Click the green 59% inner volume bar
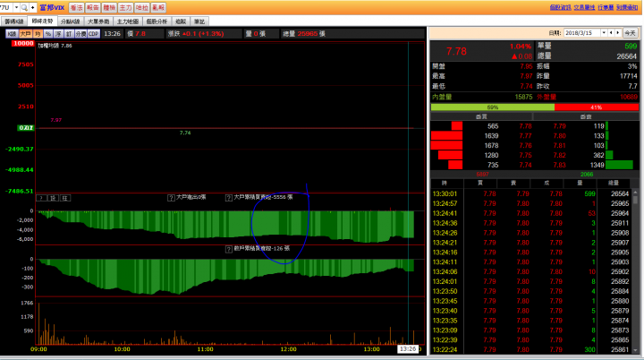The width and height of the screenshot is (644, 360). click(x=493, y=107)
